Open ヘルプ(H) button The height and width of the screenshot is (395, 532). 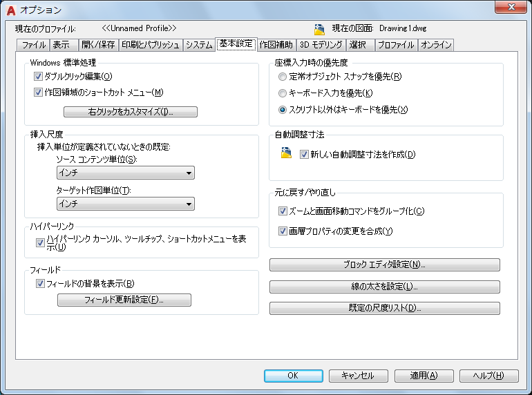click(x=489, y=376)
